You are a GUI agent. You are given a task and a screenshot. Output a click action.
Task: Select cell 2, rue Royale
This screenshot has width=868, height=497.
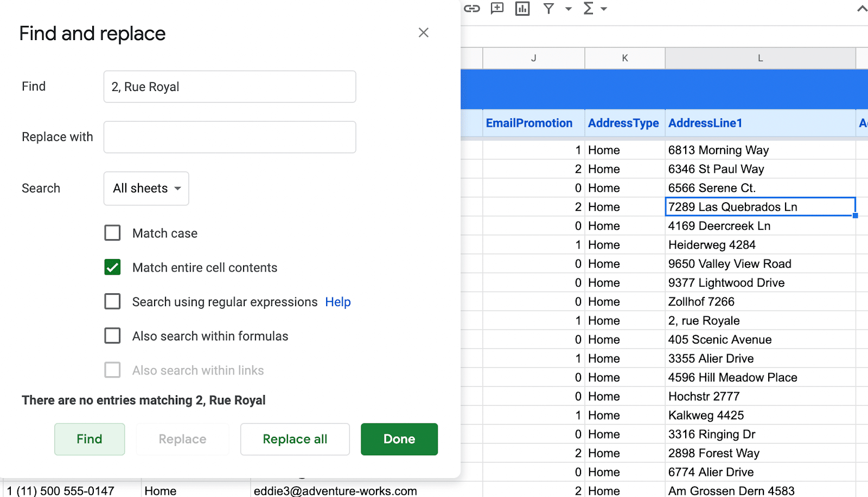pyautogui.click(x=760, y=321)
